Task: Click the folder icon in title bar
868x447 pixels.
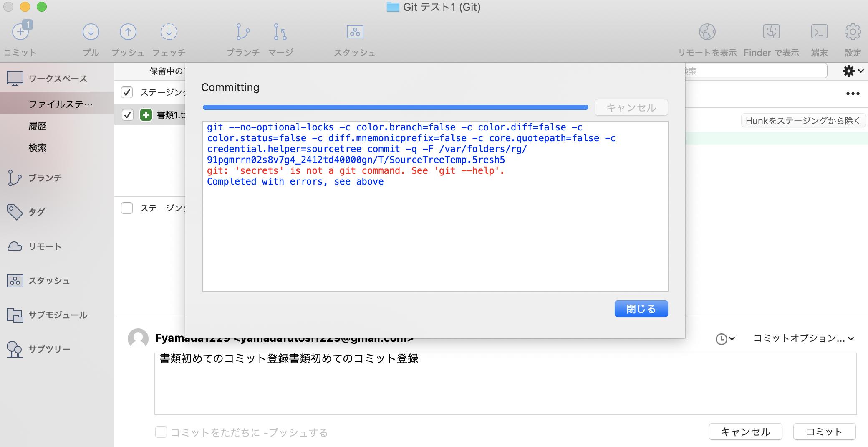Action: [393, 7]
